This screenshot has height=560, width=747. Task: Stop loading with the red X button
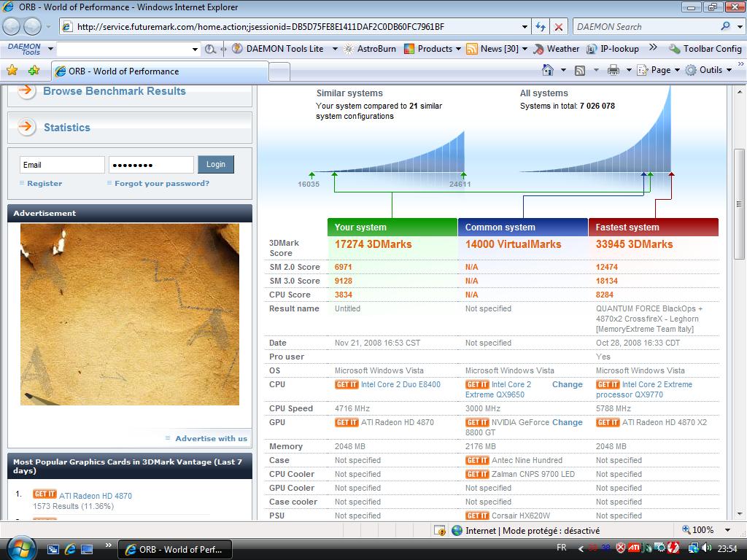(558, 27)
